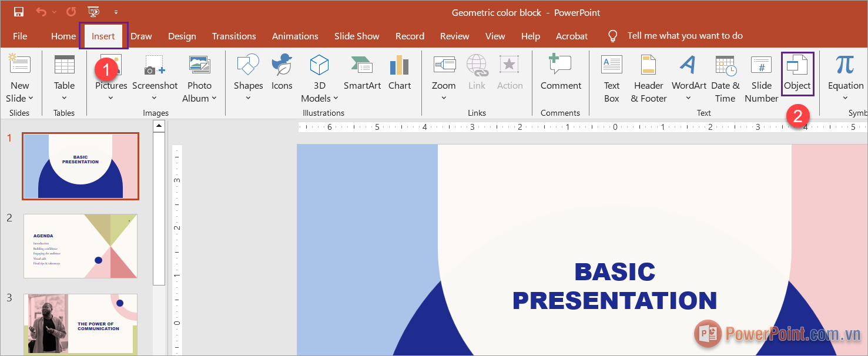Image resolution: width=868 pixels, height=356 pixels.
Task: Switch to the Review tab
Action: tap(455, 36)
